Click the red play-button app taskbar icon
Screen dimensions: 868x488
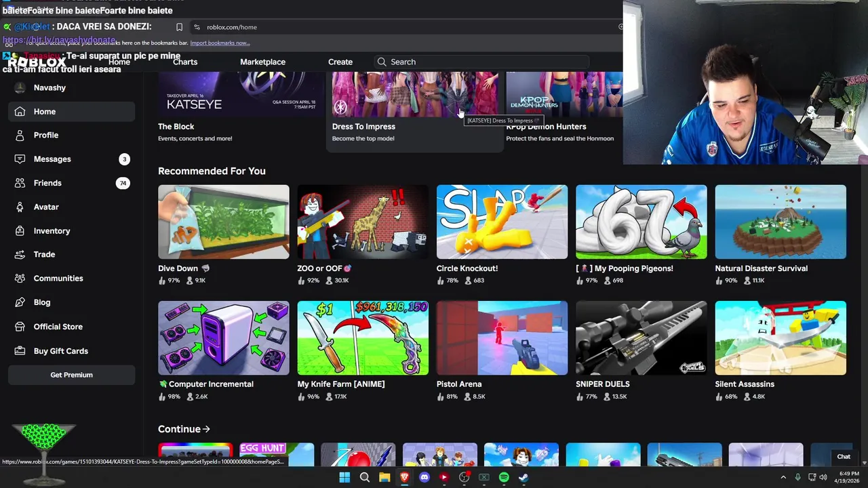[x=444, y=477]
